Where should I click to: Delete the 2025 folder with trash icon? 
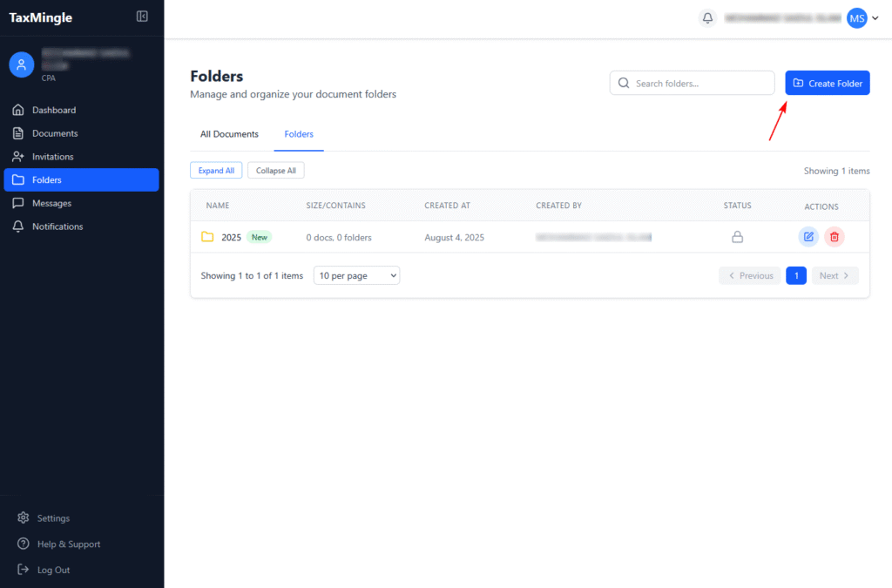(834, 237)
